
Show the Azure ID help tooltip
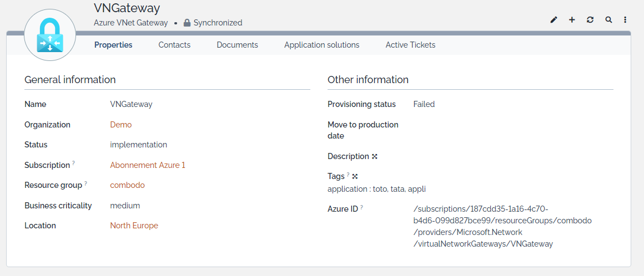click(361, 207)
